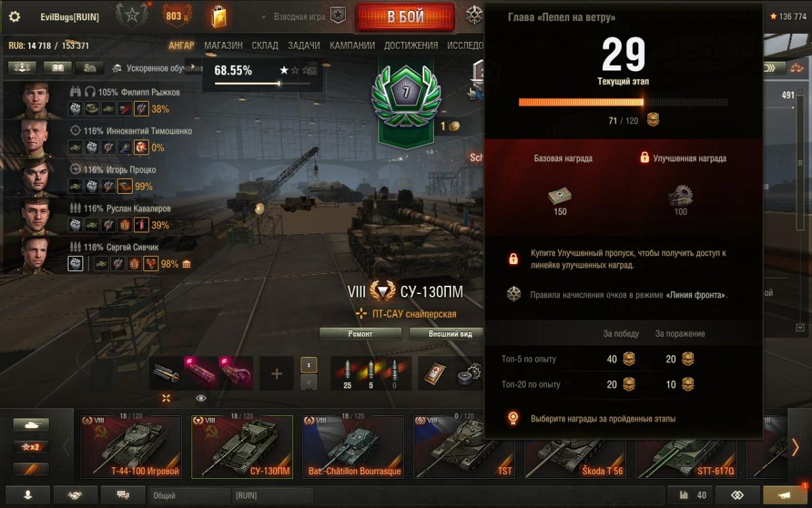Open the settings gear menu
812x508 pixels.
(14, 17)
